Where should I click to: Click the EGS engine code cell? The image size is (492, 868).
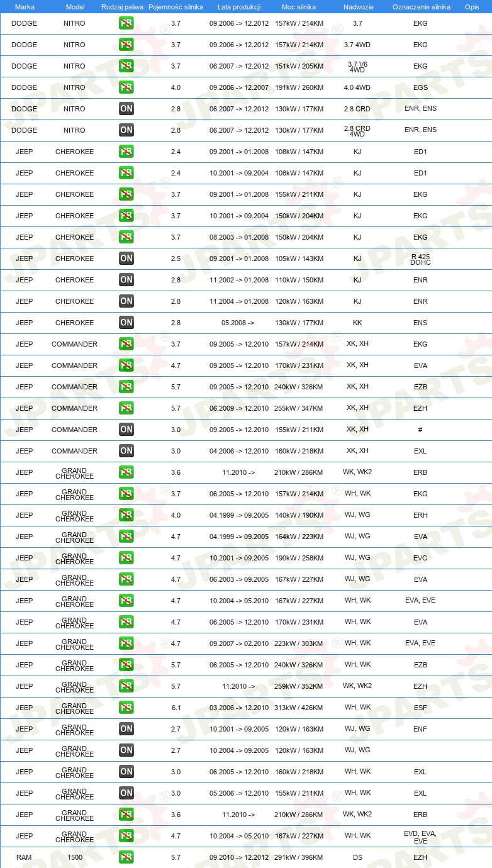(420, 87)
